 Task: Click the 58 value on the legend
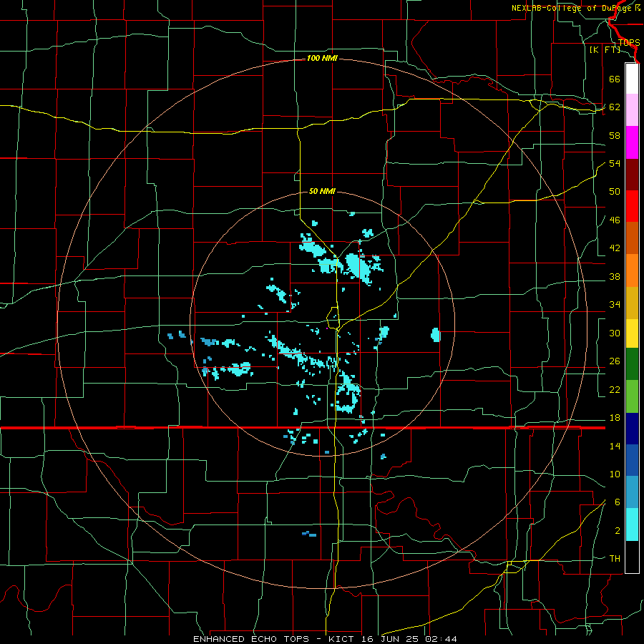click(x=615, y=135)
